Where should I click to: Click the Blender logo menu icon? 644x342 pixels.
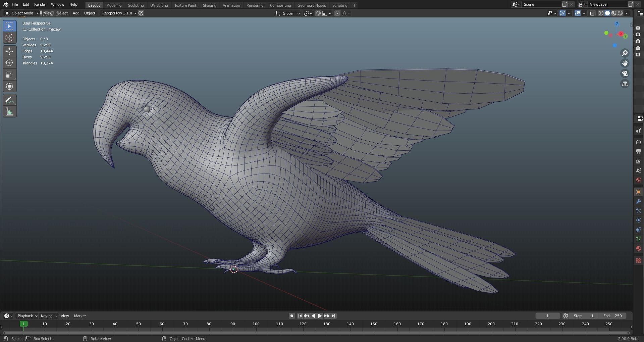click(6, 4)
